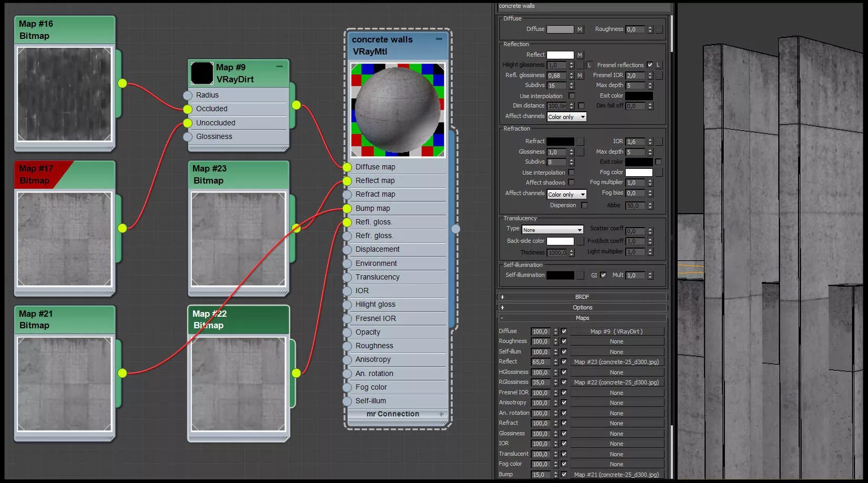
Task: Click the Refract map input socket
Action: click(347, 195)
